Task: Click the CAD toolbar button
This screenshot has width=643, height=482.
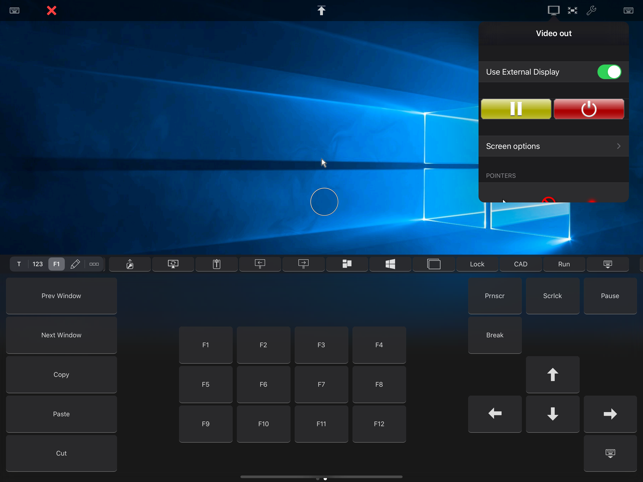Action: [520, 264]
